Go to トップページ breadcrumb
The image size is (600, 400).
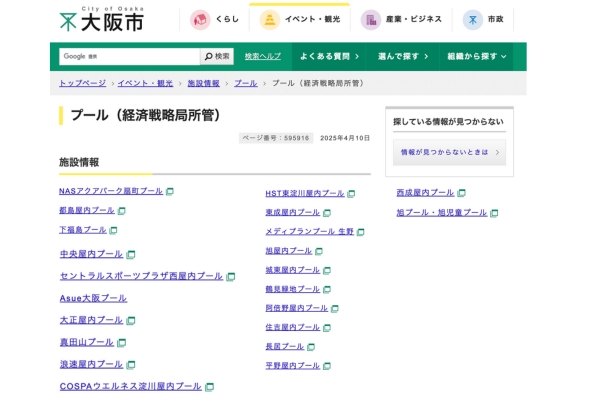coord(82,83)
